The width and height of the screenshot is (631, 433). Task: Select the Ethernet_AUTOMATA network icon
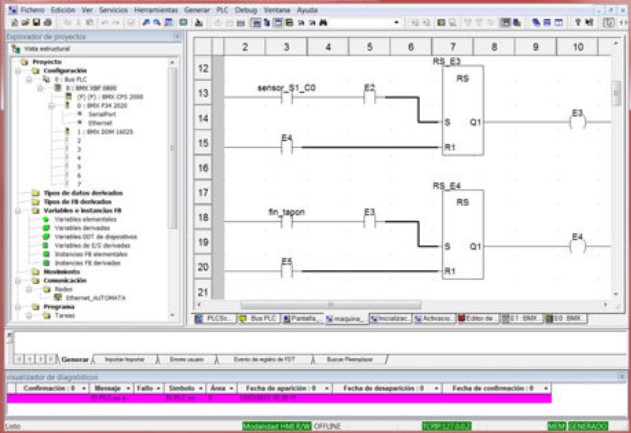[58, 298]
